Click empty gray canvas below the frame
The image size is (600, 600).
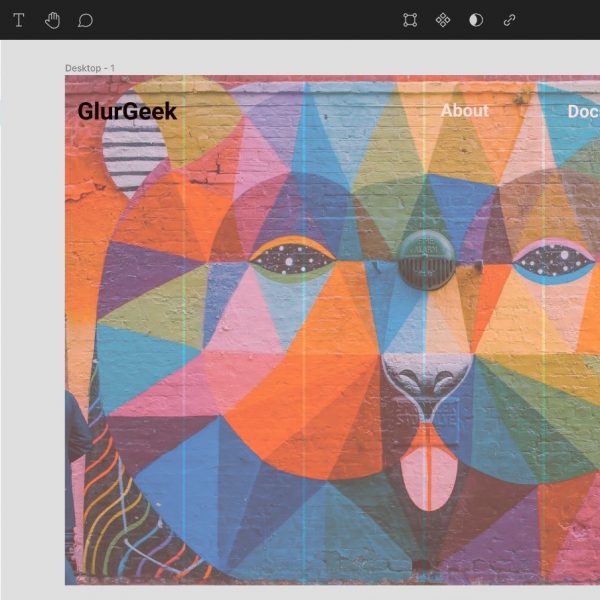point(300,592)
